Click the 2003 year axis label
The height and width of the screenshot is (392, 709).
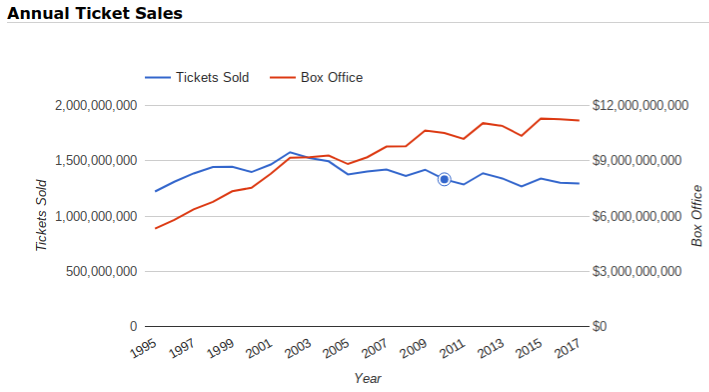298,348
